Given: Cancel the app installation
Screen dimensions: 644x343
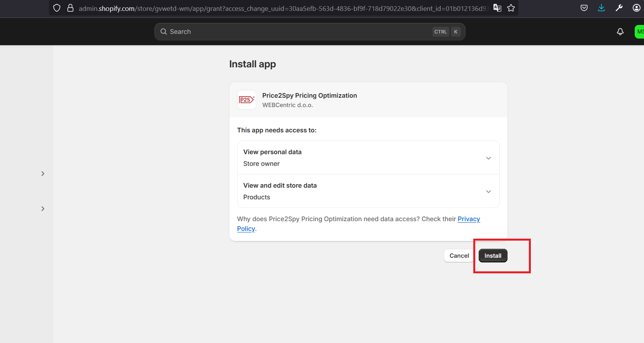Looking at the screenshot, I should (459, 256).
